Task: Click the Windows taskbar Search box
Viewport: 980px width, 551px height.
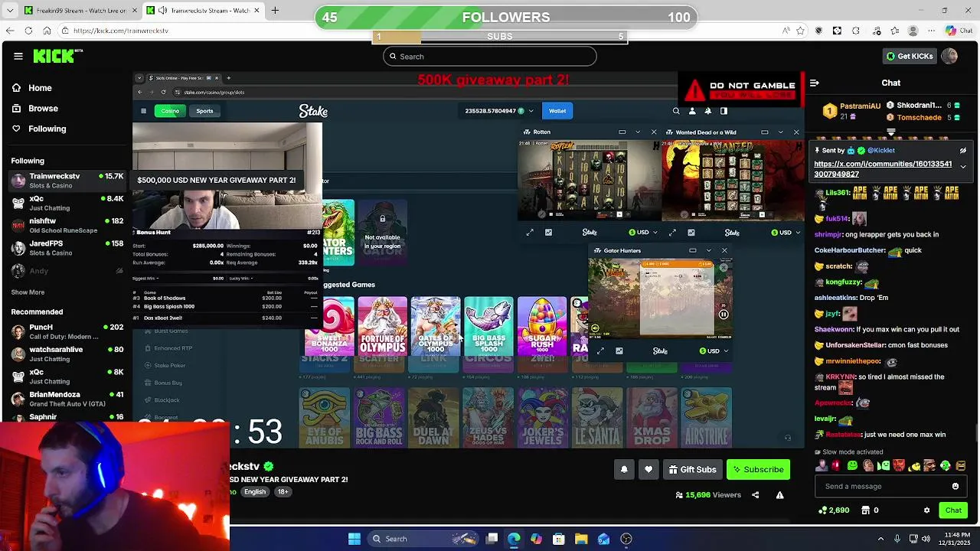Action: point(423,539)
